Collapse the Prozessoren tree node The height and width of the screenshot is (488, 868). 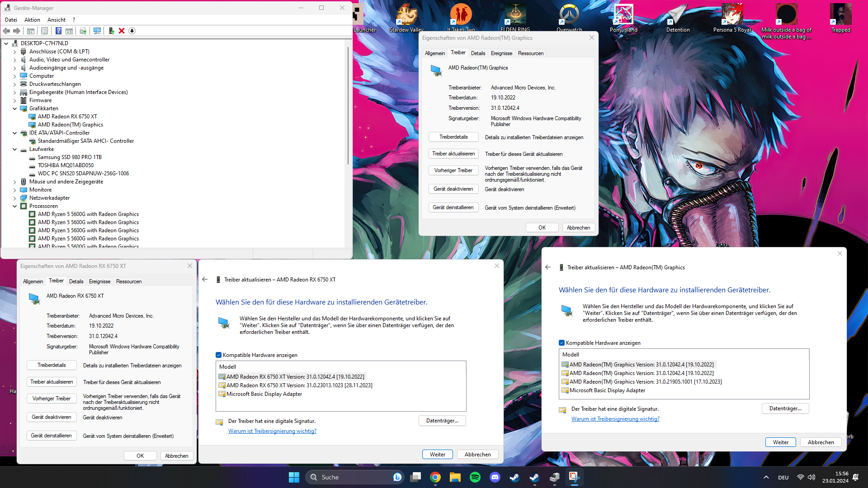[x=14, y=206]
